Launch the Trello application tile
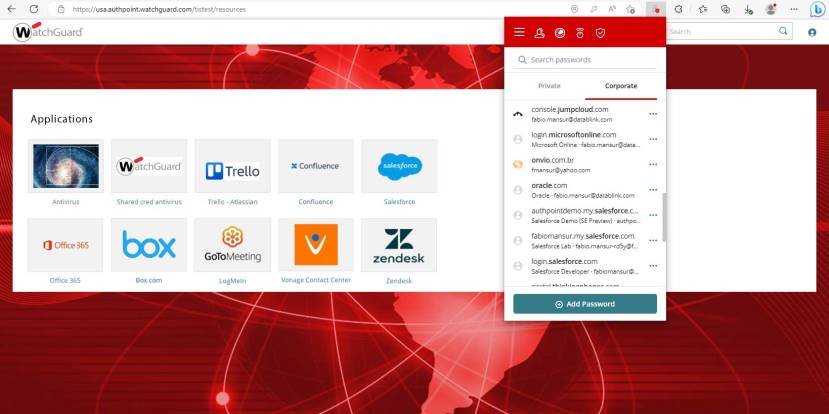Screen dimensions: 829x414 [233, 166]
